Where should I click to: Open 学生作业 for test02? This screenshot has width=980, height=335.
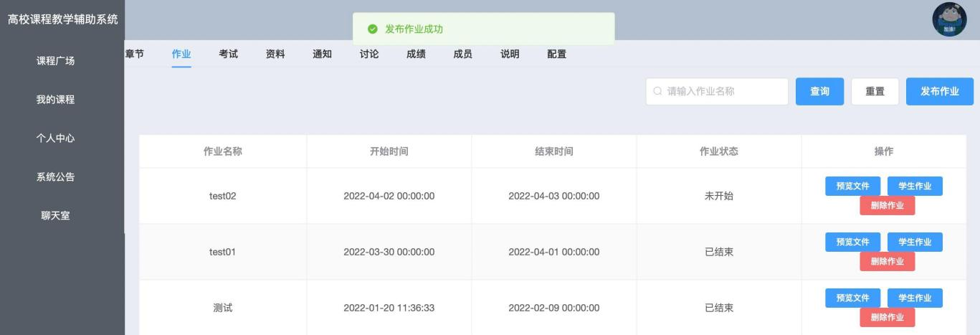[x=915, y=186]
